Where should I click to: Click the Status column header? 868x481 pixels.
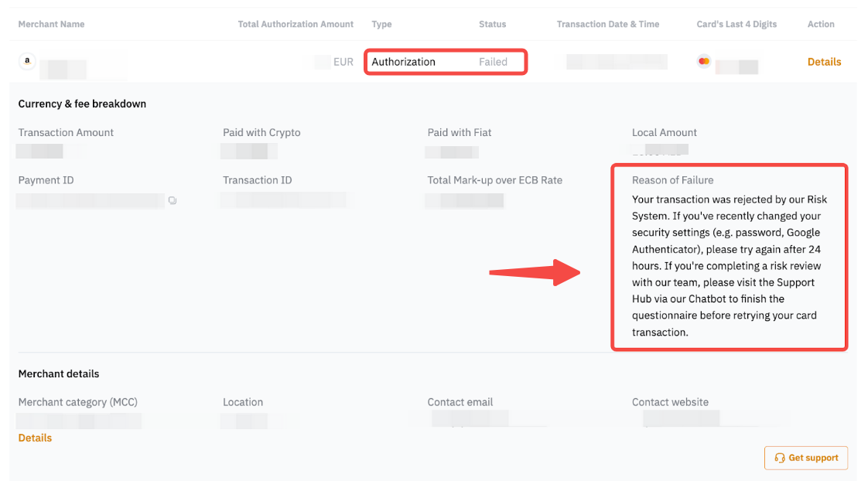click(492, 24)
